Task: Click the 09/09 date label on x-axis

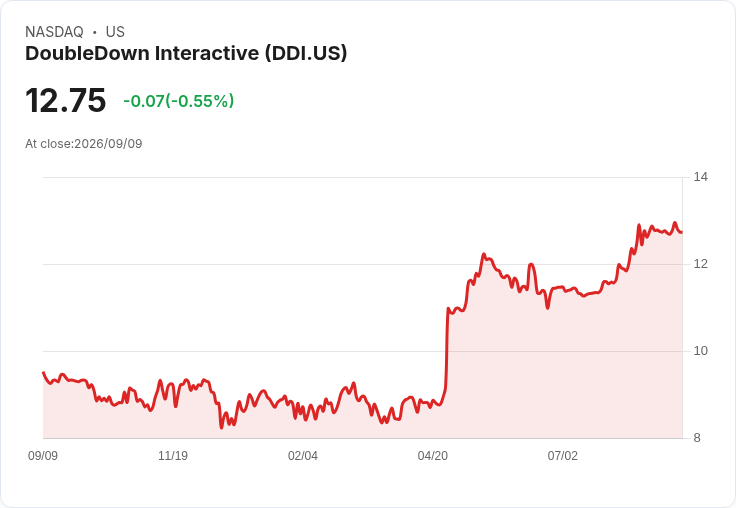Action: [43, 455]
